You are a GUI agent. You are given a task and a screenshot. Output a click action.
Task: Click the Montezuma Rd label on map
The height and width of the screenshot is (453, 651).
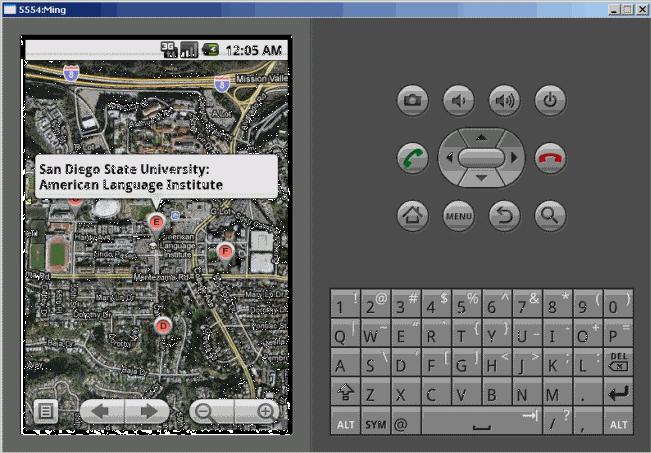click(162, 277)
